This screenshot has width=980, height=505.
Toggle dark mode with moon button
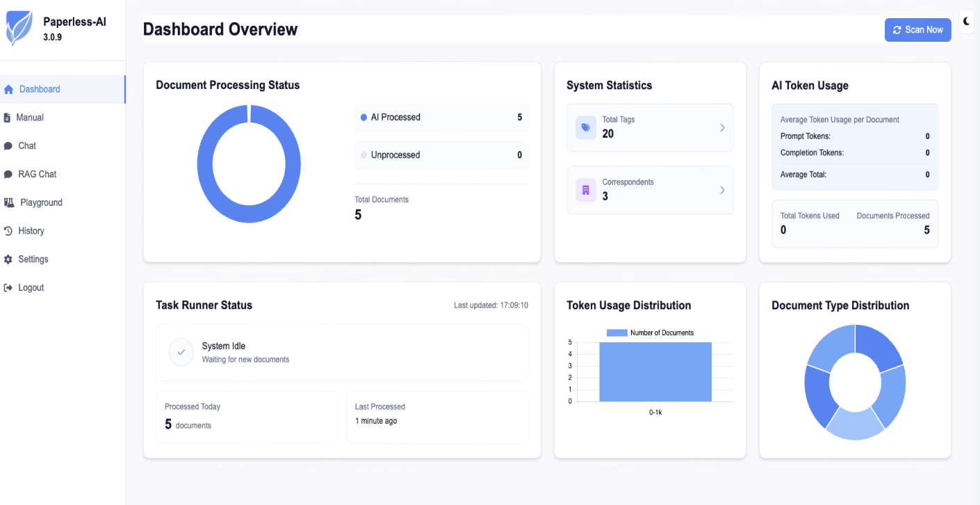(x=966, y=22)
